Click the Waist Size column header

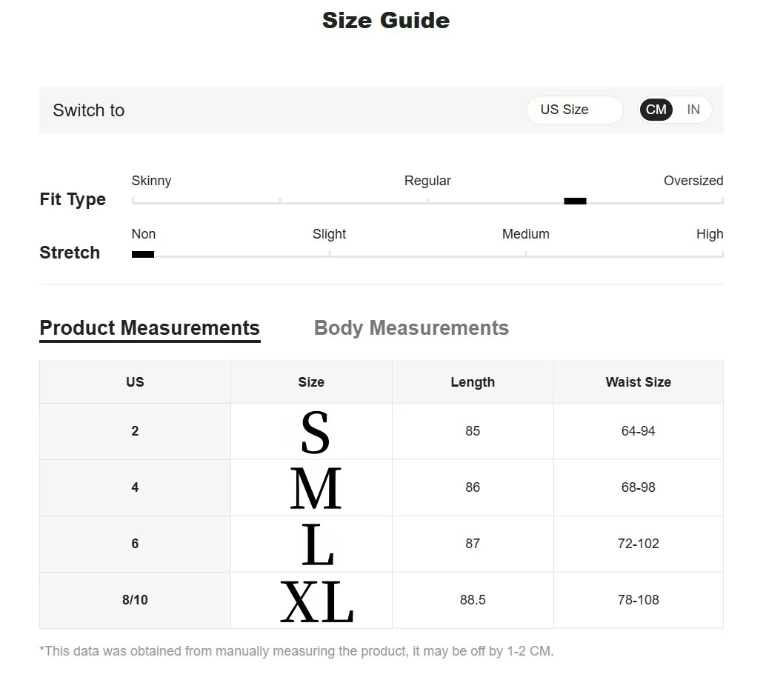tap(638, 382)
